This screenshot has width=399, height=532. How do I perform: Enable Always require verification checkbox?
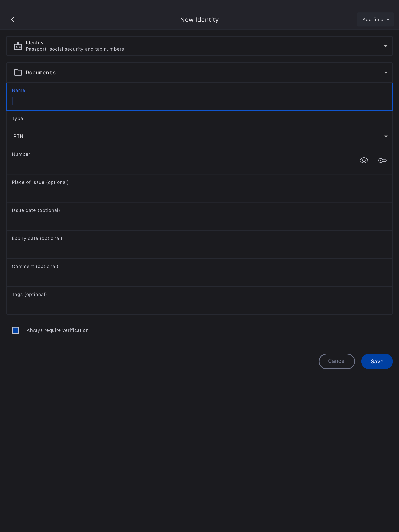(x=16, y=330)
